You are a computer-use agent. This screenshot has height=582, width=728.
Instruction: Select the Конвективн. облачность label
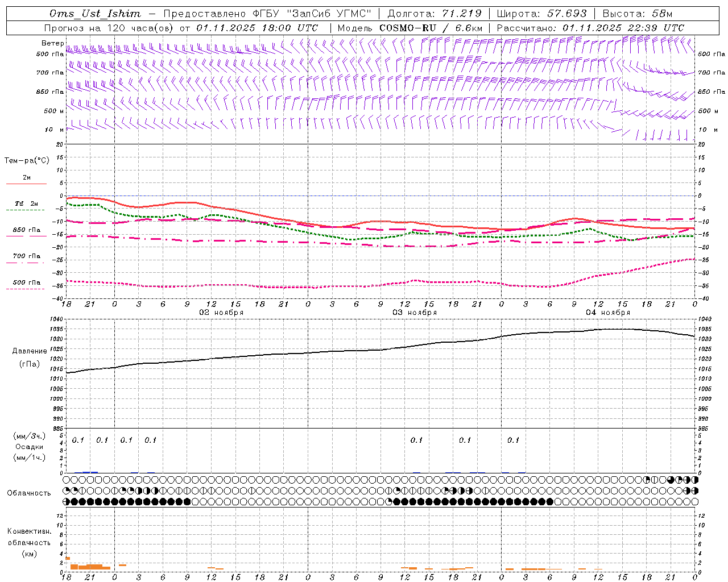(x=29, y=537)
